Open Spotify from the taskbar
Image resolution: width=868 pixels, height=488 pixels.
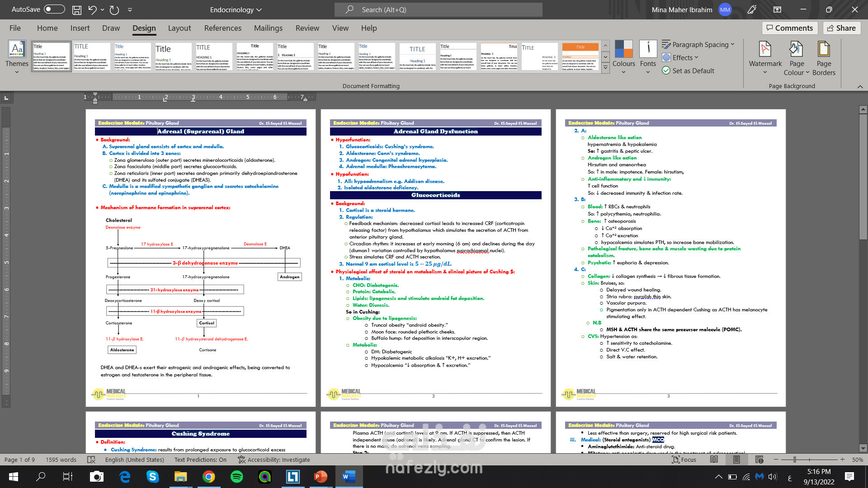(x=236, y=477)
